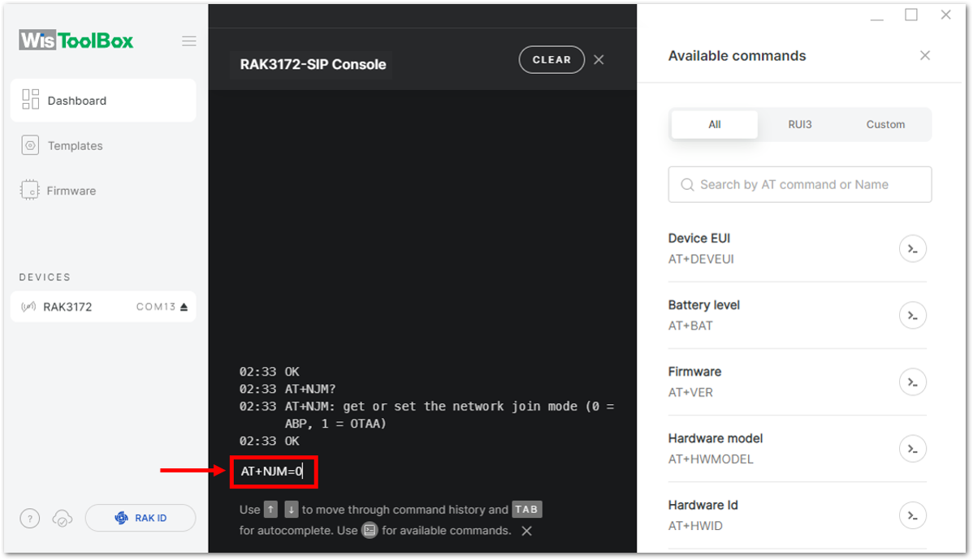Run the Device EUI AT+DEVEUI command
Image resolution: width=973 pixels, height=560 pixels.
tap(913, 248)
